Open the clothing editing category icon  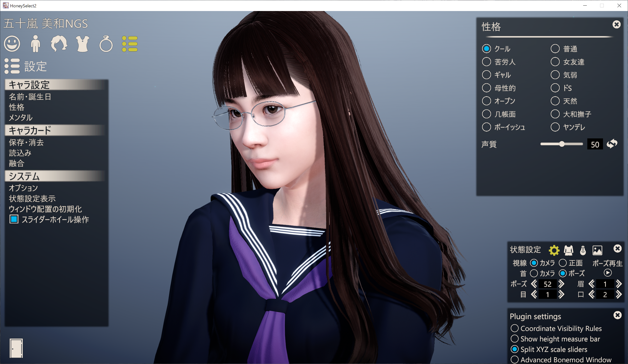pyautogui.click(x=83, y=44)
